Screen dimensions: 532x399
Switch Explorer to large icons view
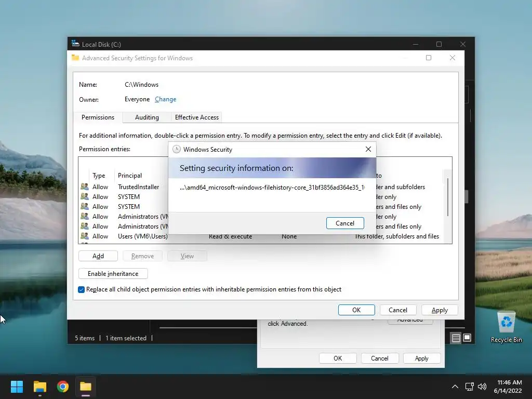467,338
